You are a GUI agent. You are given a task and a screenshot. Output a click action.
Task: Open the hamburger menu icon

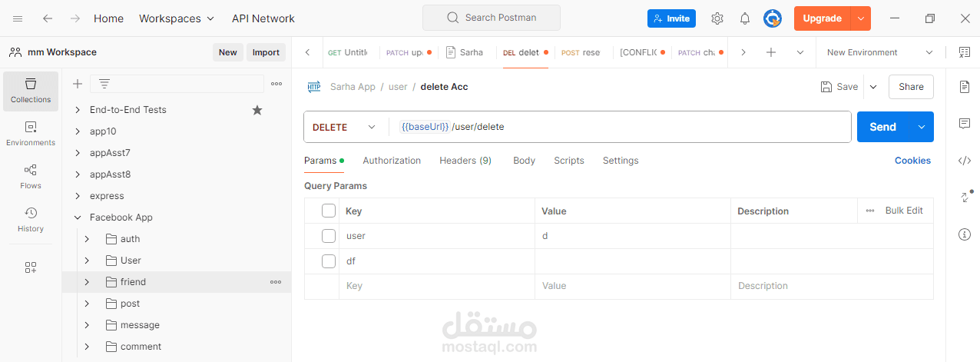coord(18,18)
